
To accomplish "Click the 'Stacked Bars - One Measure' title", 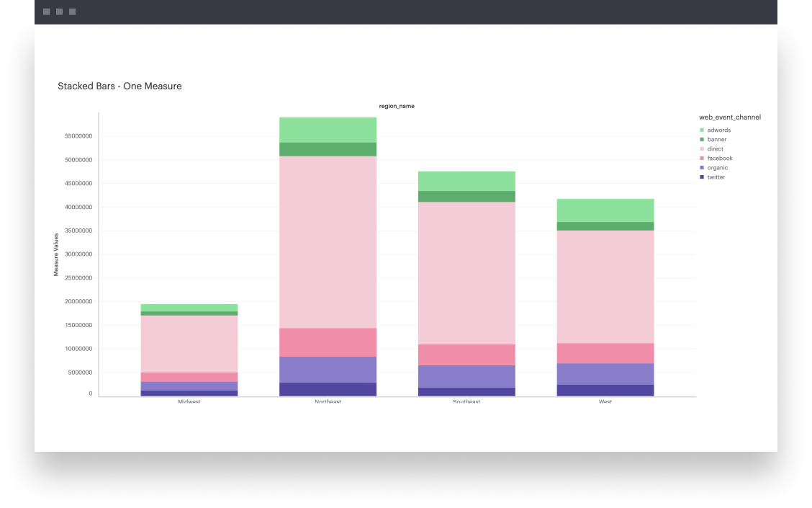I will pos(119,86).
